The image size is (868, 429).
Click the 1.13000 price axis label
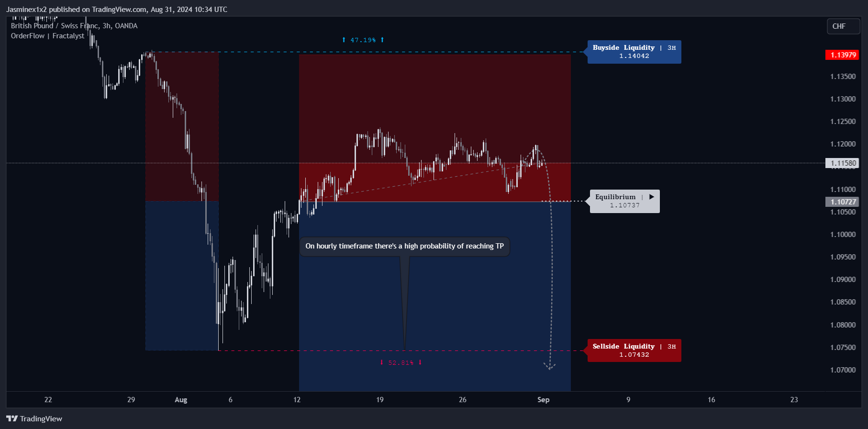tap(843, 99)
